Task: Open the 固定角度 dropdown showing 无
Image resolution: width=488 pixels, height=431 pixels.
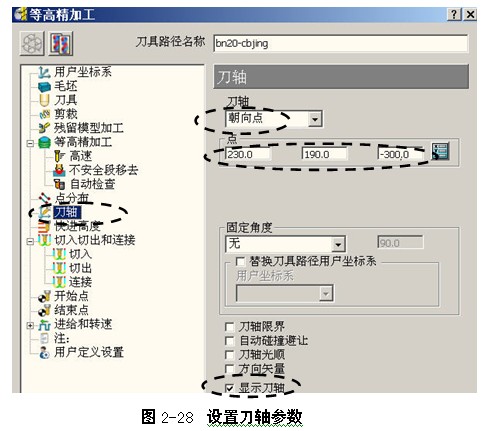Action: (338, 245)
